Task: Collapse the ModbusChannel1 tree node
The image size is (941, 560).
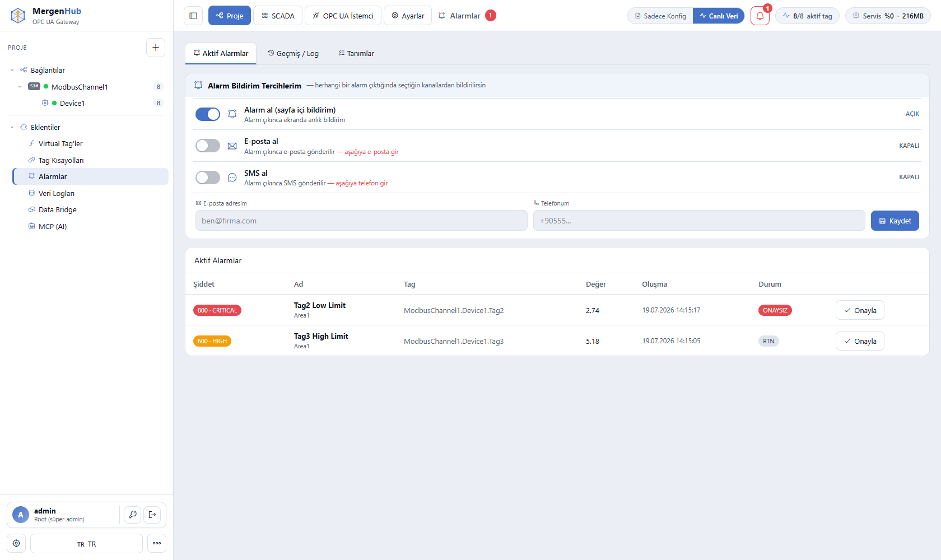Action: [20, 87]
